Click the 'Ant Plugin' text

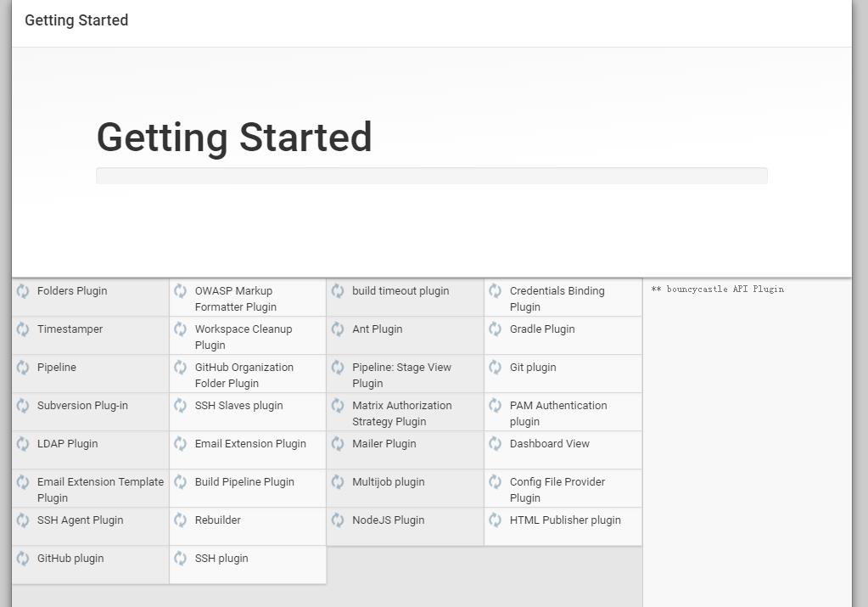(x=378, y=329)
